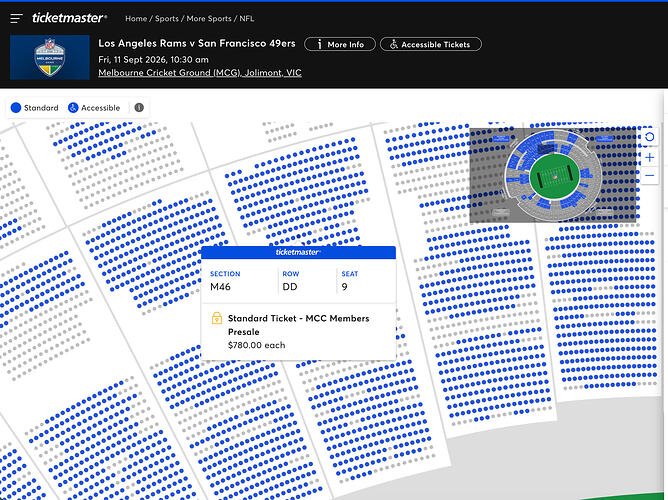Click Standard Ticket - MCC Members Presale text
The width and height of the screenshot is (668, 500).
[298, 325]
